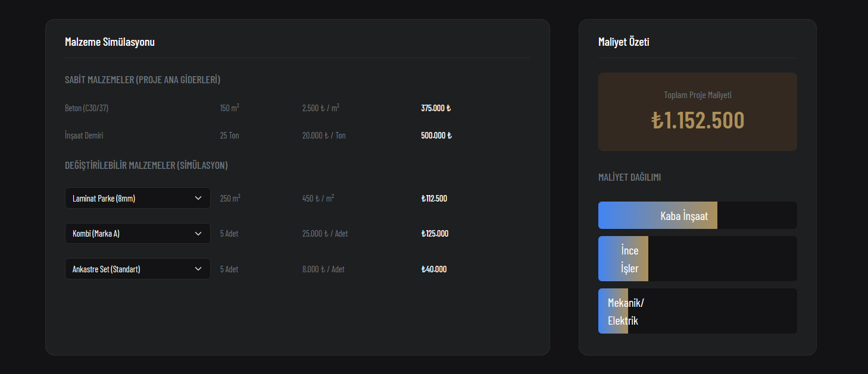
Task: Open the Laminat Parke (8mm) dropdown
Action: [137, 198]
